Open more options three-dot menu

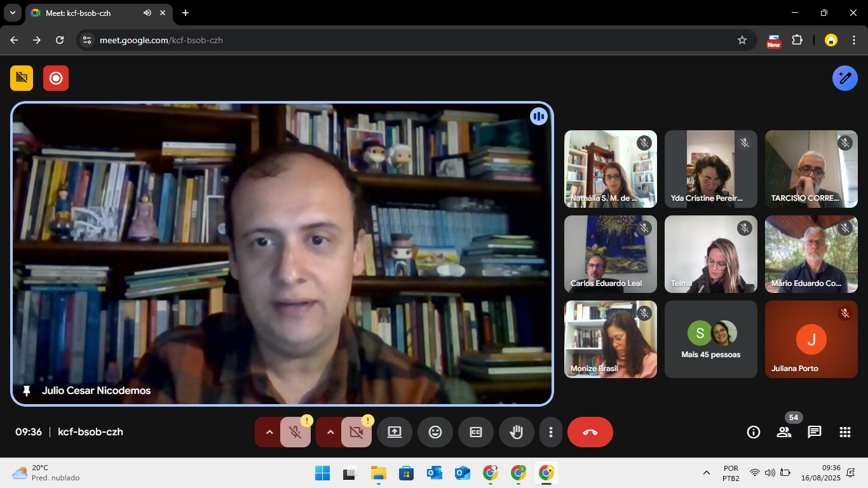550,432
